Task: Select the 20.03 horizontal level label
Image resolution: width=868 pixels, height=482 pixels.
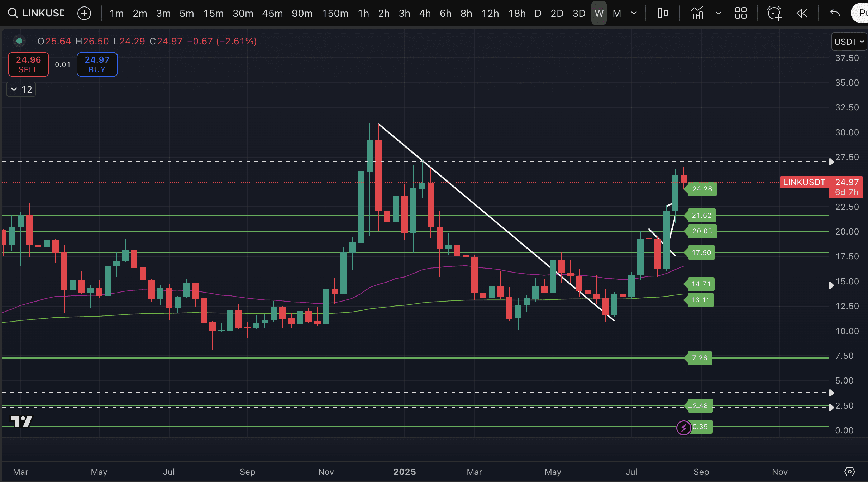Action: [702, 231]
